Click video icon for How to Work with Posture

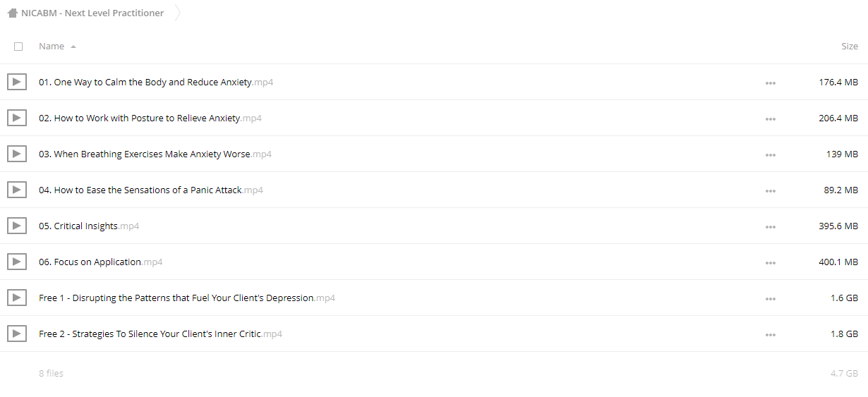pyautogui.click(x=17, y=118)
